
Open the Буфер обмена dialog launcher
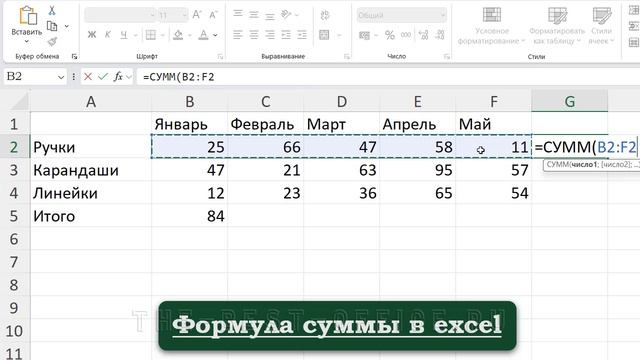click(74, 56)
